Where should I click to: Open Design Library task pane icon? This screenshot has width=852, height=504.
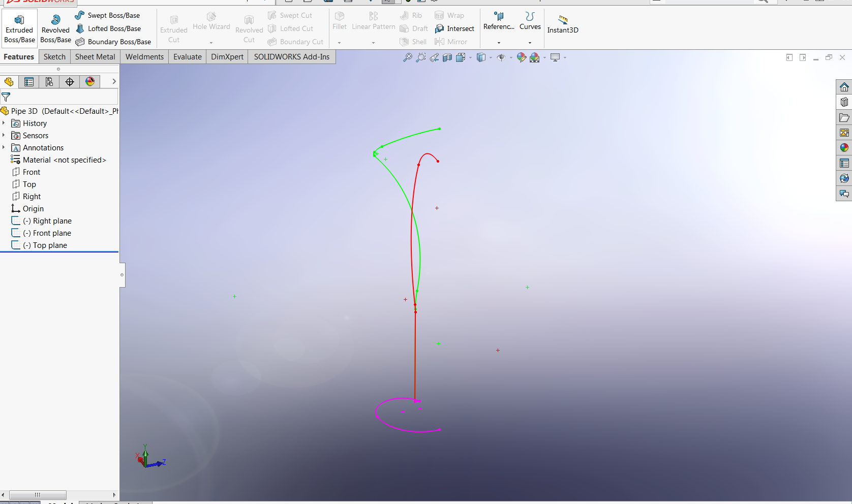[844, 102]
